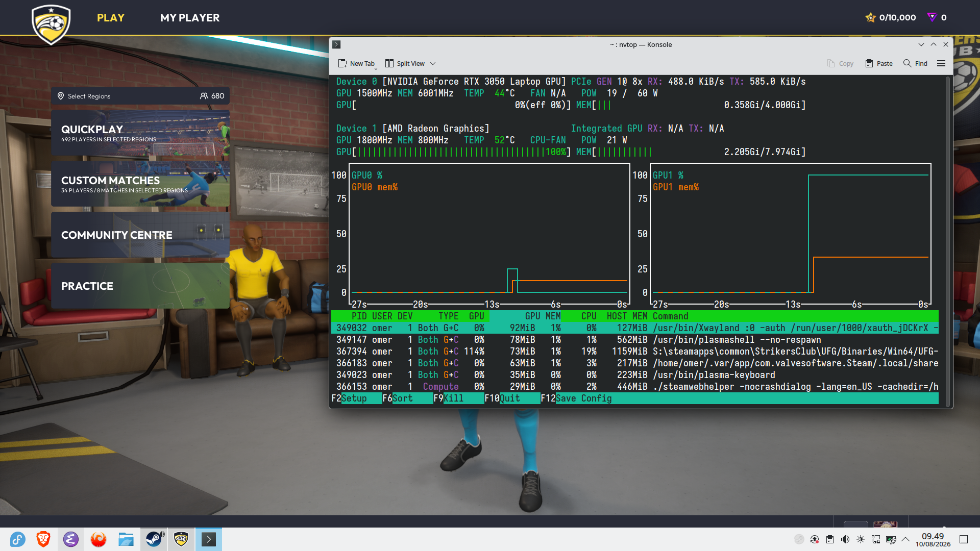Screen dimensions: 980x551
Task: Select the com.valvesoftware.Steam process row
Action: pyautogui.click(x=635, y=363)
